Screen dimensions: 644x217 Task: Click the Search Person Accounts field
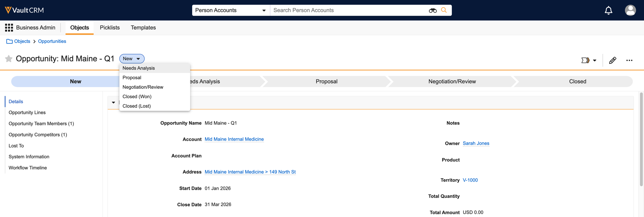[x=349, y=10]
